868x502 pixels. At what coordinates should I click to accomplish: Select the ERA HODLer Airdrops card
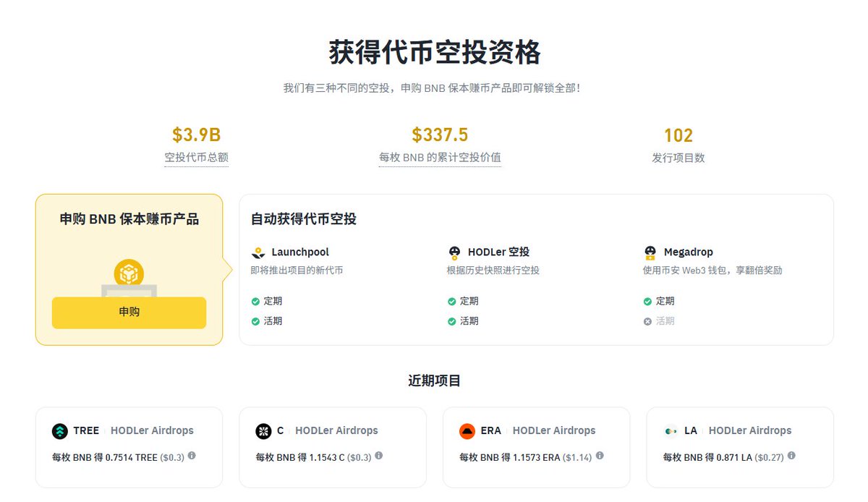536,447
